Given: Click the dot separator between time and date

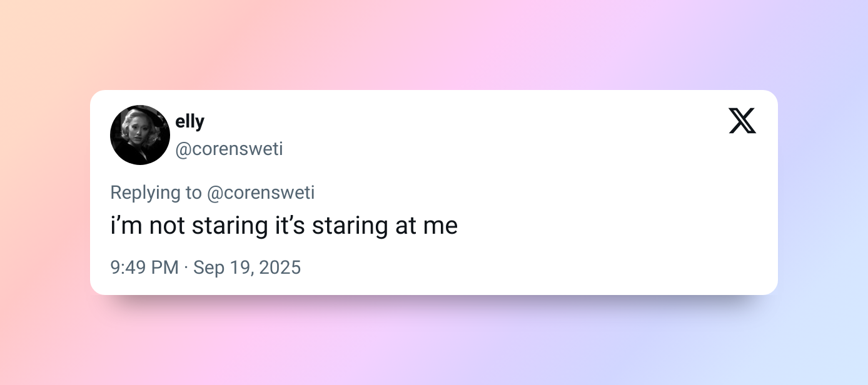Looking at the screenshot, I should (x=186, y=268).
